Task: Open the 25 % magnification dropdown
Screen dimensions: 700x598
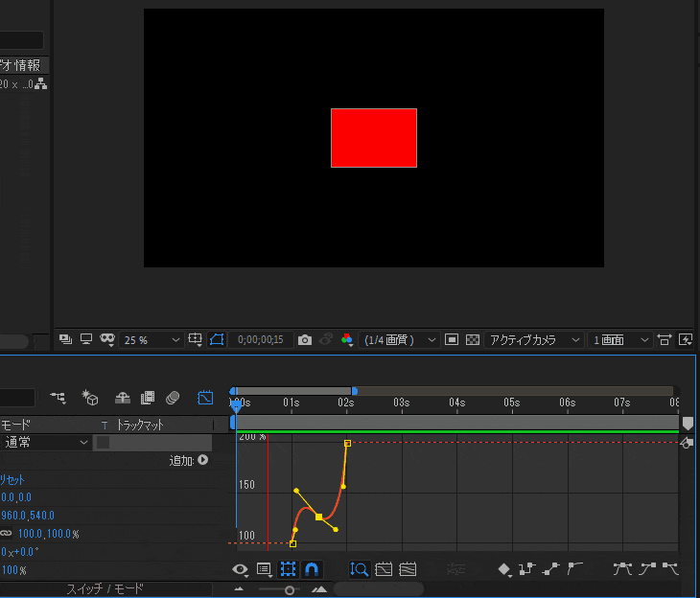Action: point(151,340)
